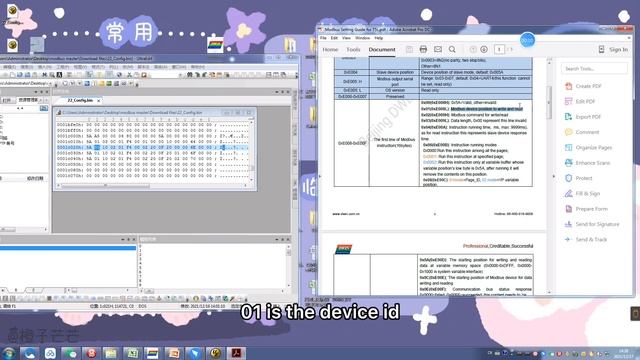Open Comment tool in Acrobat
The width and height of the screenshot is (640, 360).
582,132
